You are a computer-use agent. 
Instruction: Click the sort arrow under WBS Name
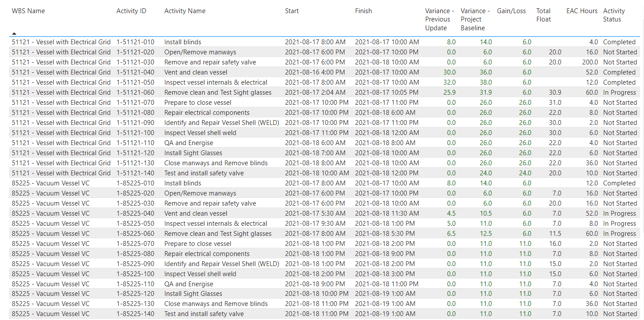(14, 33)
